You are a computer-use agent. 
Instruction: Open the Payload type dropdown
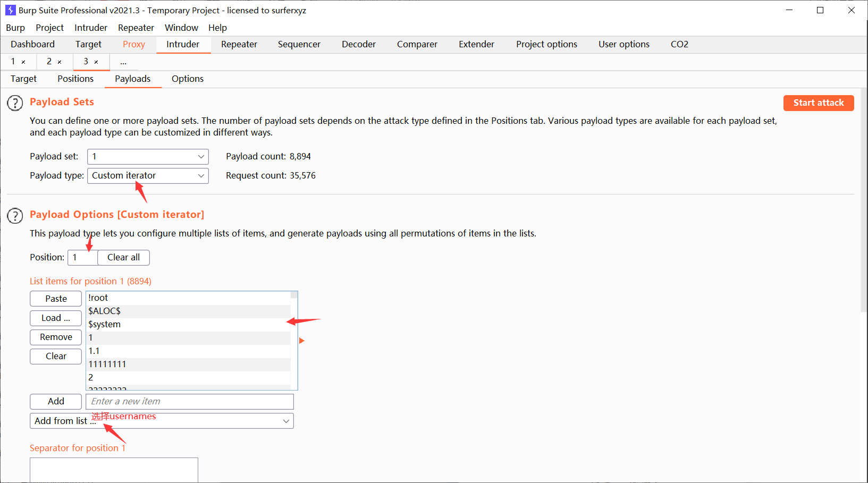coord(148,175)
